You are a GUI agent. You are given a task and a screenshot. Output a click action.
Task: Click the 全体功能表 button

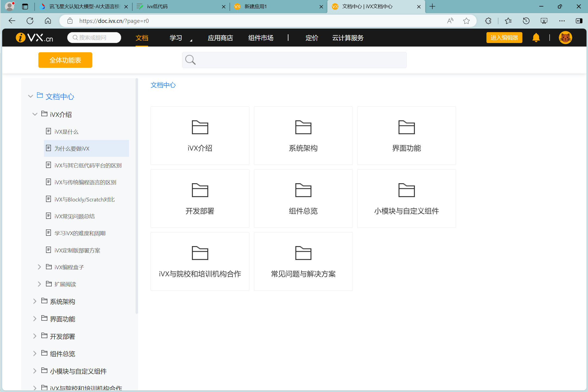(65, 60)
